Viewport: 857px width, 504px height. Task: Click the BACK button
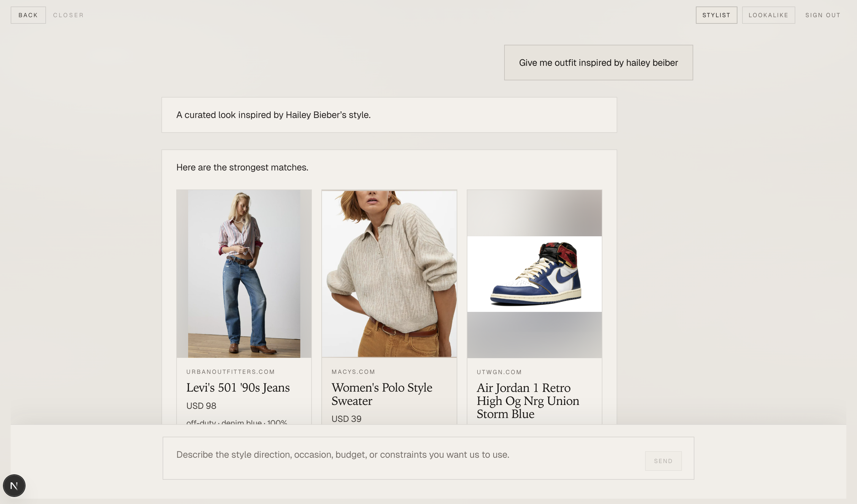click(x=28, y=15)
